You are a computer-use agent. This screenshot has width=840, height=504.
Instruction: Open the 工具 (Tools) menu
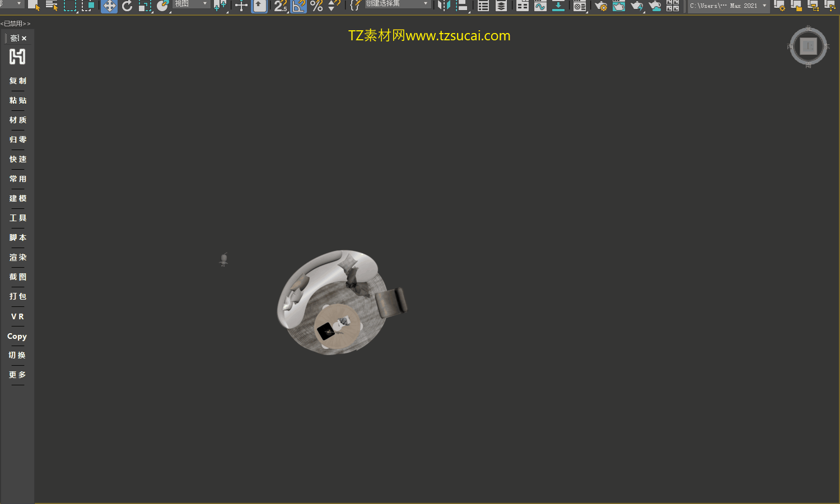point(18,218)
